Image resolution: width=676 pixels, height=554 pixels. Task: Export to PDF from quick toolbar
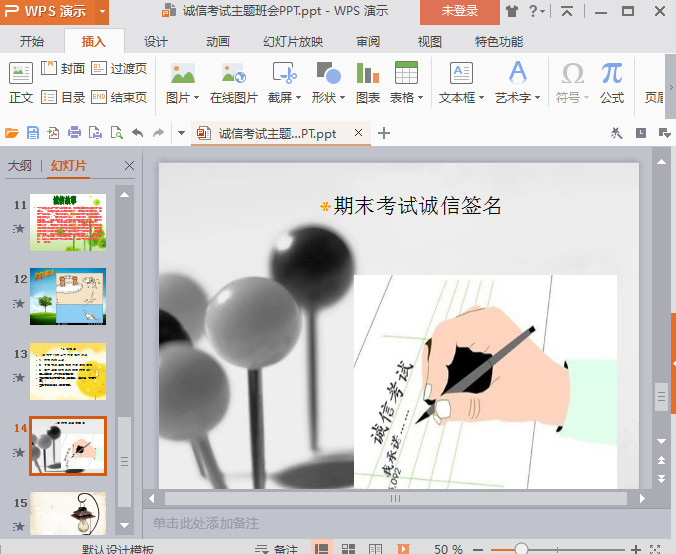point(53,133)
